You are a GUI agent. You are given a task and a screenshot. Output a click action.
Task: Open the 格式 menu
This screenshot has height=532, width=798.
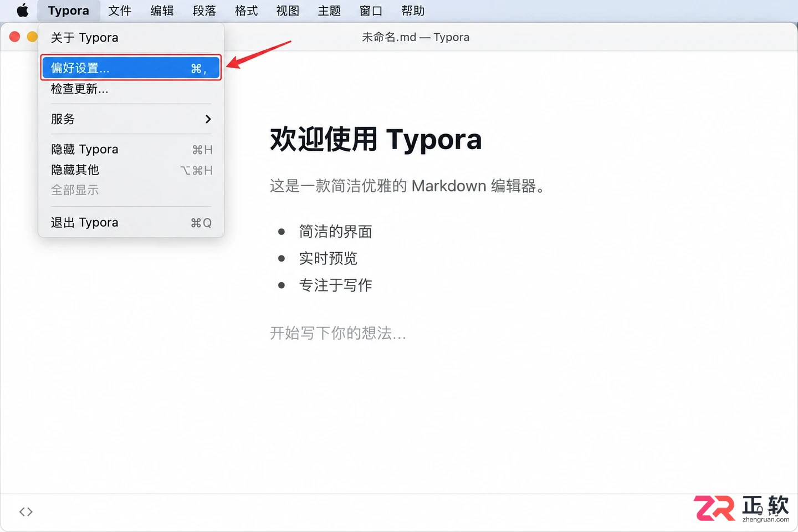click(246, 11)
